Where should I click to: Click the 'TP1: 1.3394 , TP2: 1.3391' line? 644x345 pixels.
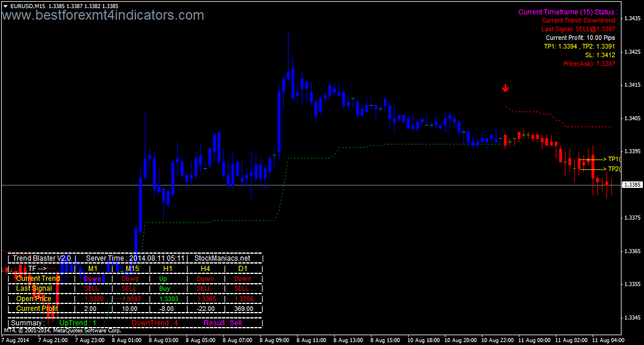coord(579,46)
